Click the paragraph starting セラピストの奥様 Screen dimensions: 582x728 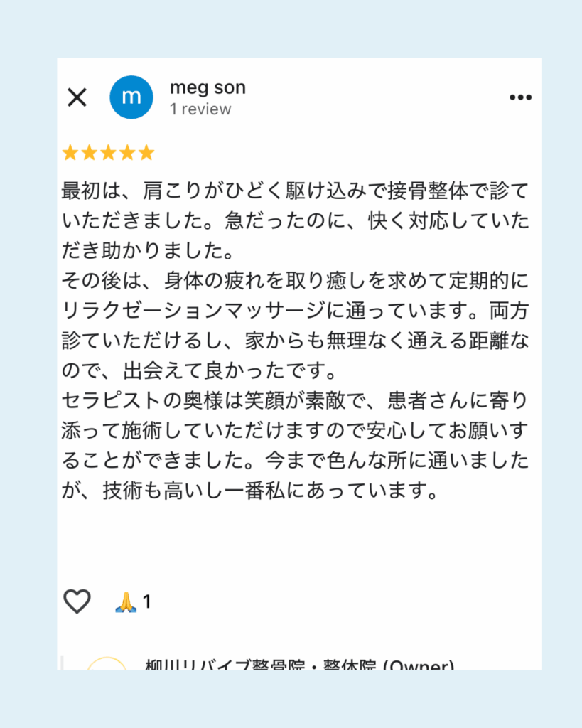coord(295,445)
